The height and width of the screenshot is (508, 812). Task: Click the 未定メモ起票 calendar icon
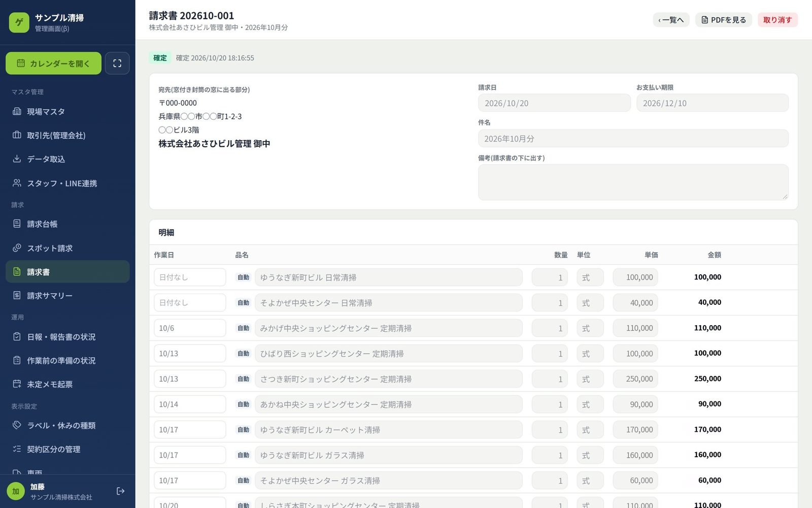(x=17, y=384)
